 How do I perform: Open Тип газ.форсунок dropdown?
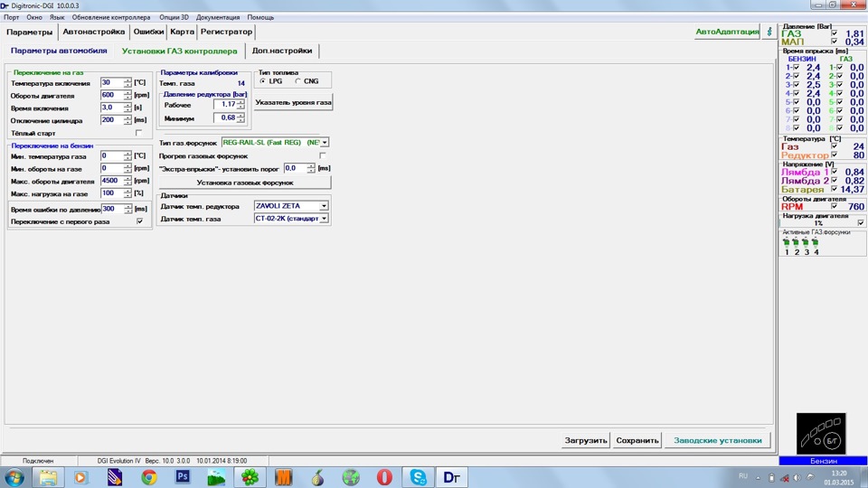(325, 143)
